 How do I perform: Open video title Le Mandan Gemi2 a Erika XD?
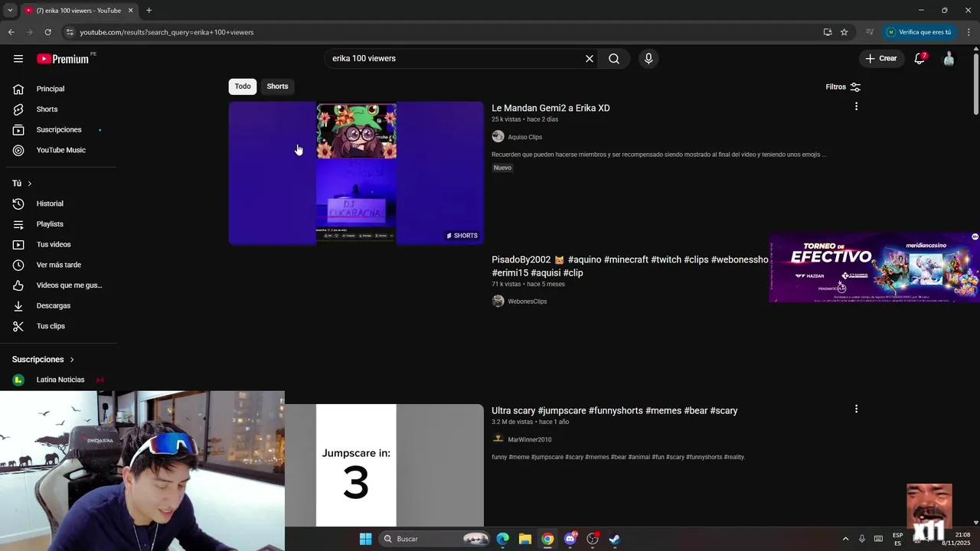[x=550, y=109]
